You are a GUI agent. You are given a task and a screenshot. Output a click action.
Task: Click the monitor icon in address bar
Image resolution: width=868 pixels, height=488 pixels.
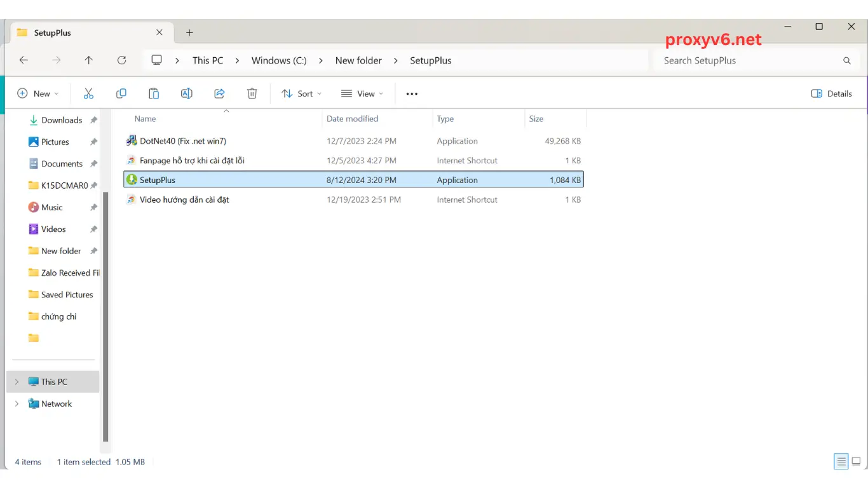click(x=156, y=60)
